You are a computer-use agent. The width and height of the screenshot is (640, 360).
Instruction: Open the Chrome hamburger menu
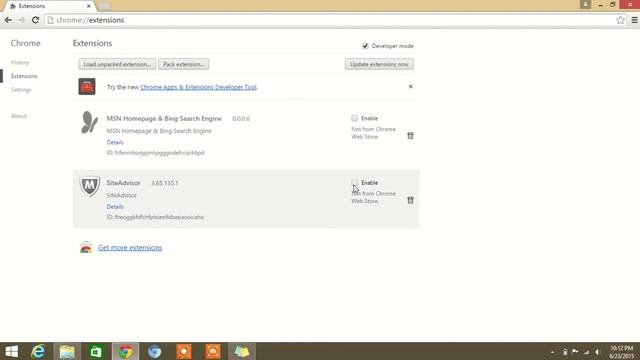click(634, 20)
